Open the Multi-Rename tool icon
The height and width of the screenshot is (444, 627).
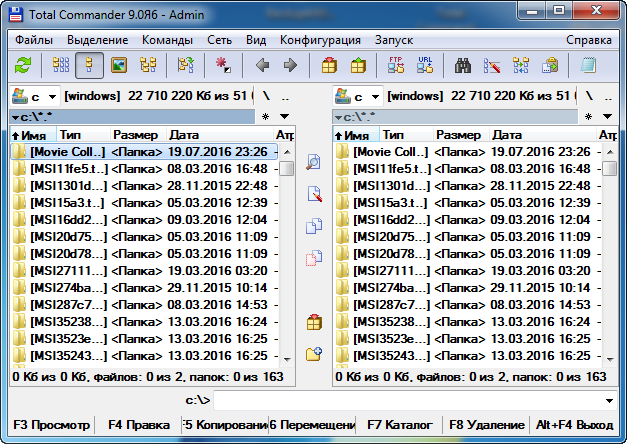click(x=491, y=66)
